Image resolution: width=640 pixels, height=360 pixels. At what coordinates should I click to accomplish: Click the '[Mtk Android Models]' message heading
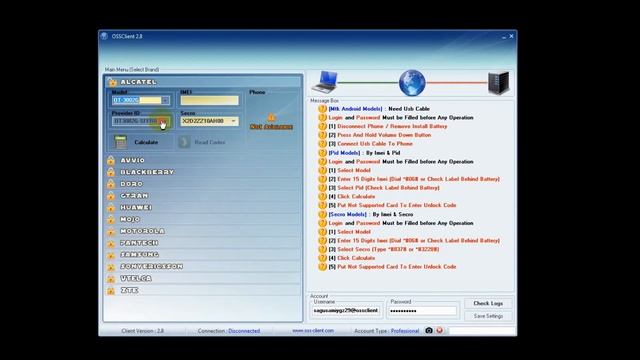(356, 109)
